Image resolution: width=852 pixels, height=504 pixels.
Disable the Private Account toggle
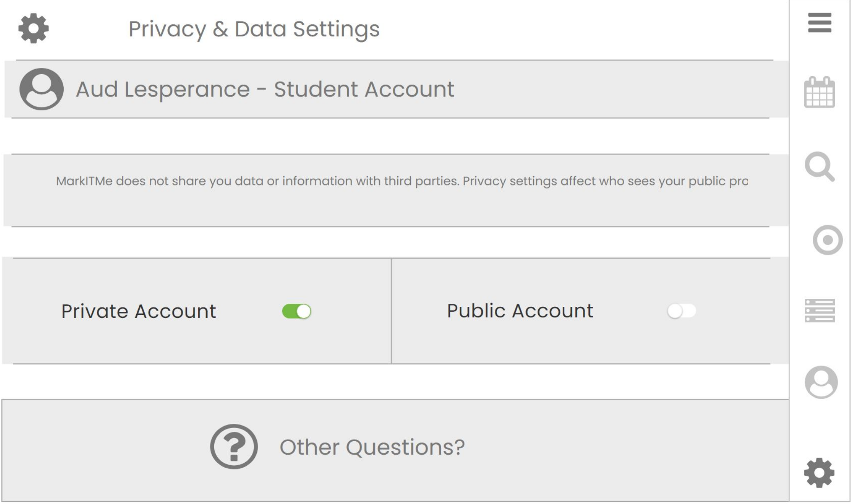tap(297, 312)
